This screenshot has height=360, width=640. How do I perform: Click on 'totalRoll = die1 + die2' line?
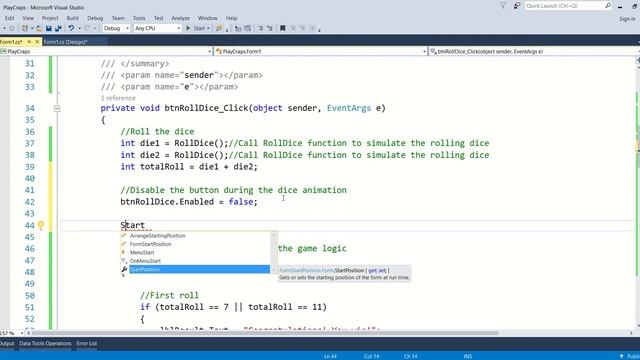[x=189, y=167]
